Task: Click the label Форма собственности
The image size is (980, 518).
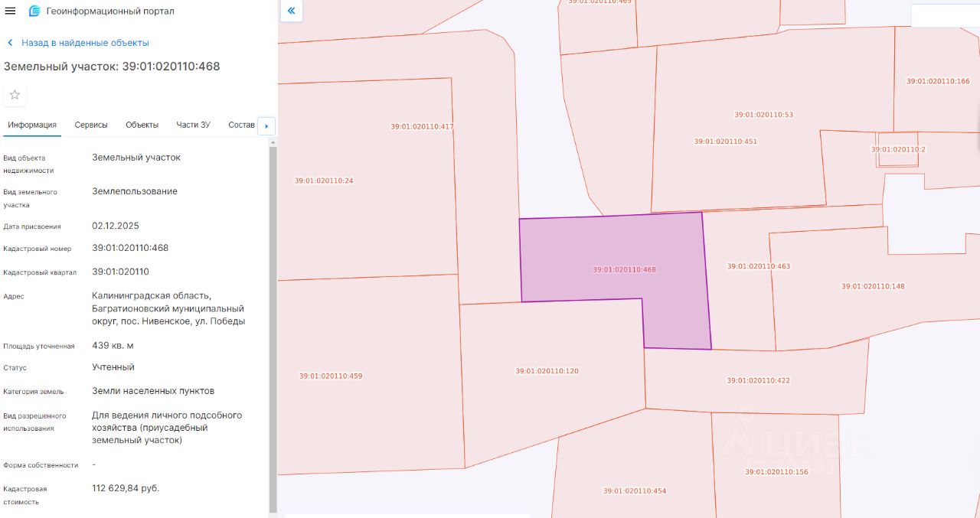Action: pos(41,465)
